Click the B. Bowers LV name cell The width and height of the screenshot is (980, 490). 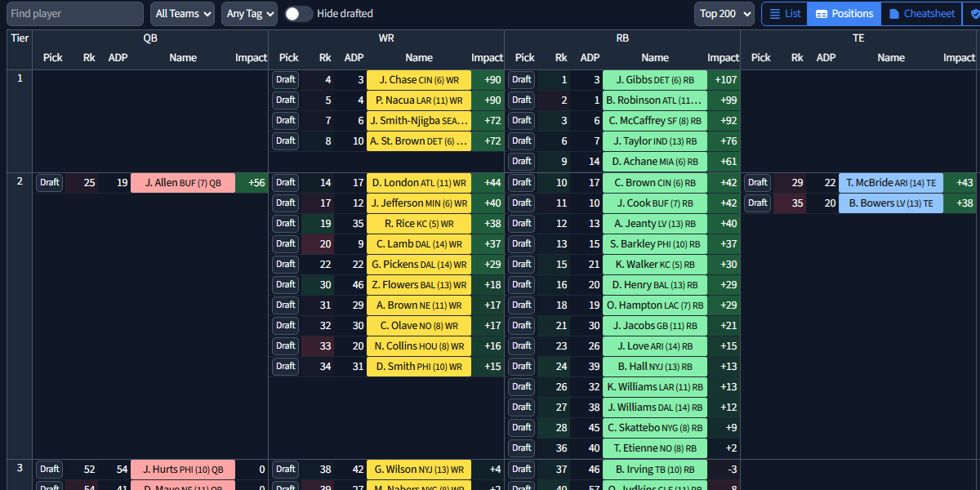coord(891,203)
